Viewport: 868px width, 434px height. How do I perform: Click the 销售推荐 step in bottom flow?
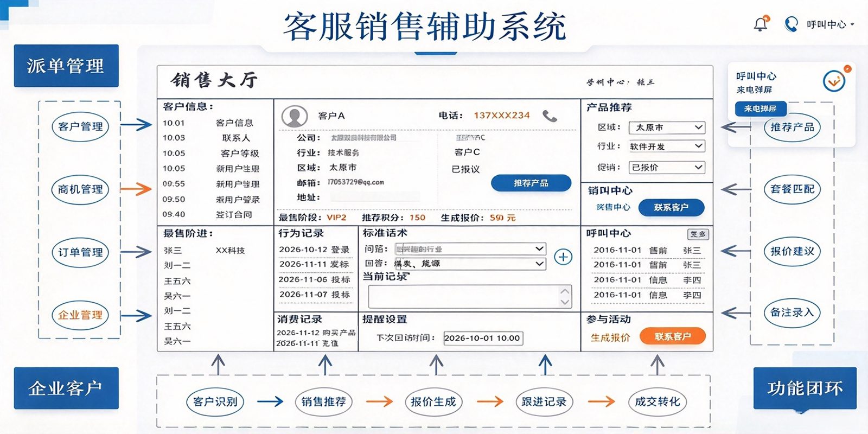tap(324, 402)
